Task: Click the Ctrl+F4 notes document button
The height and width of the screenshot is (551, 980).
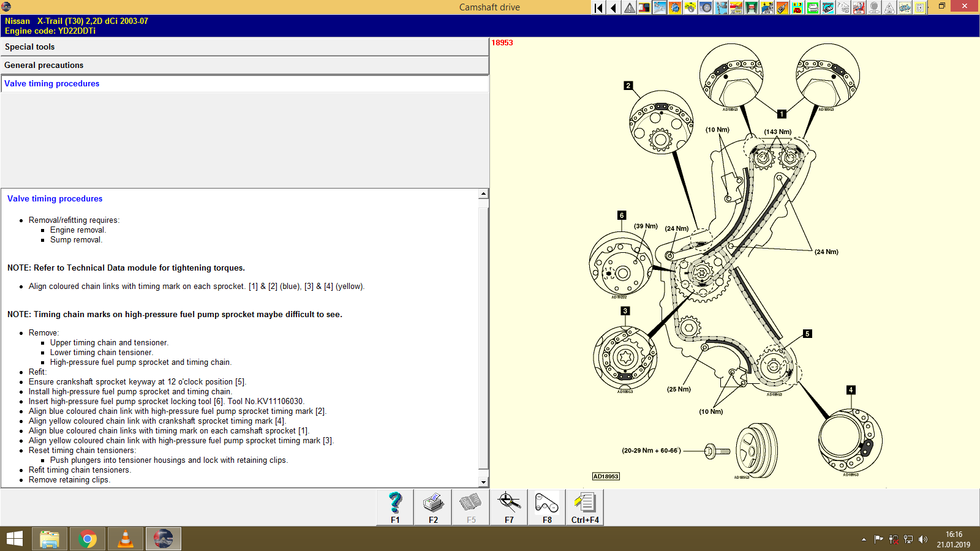Action: [585, 507]
